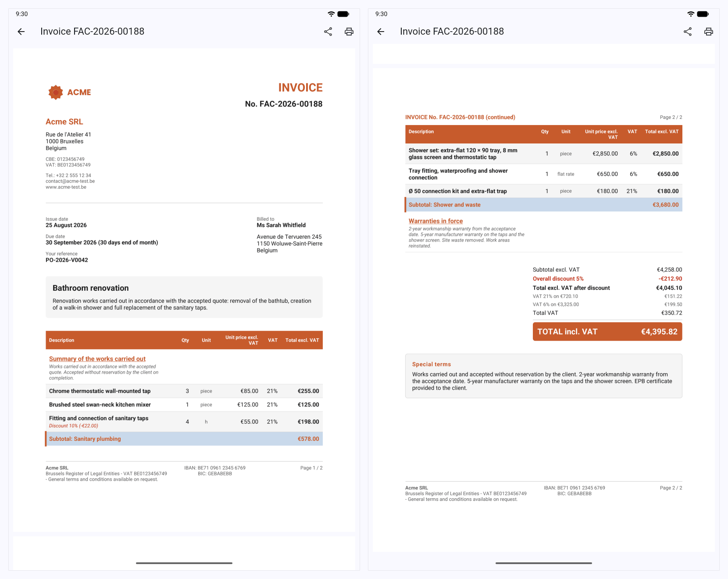This screenshot has width=728, height=579.
Task: Tap the due date '30 September 2026' line
Action: point(102,243)
